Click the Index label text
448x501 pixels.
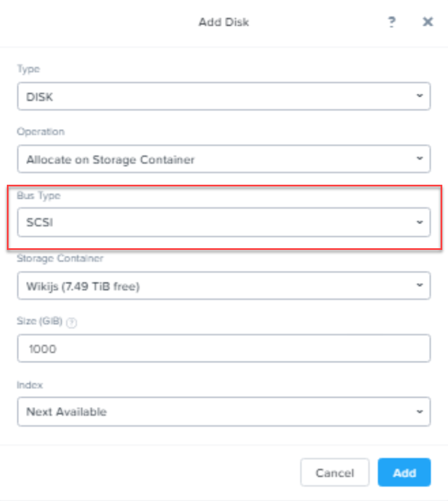(30, 385)
